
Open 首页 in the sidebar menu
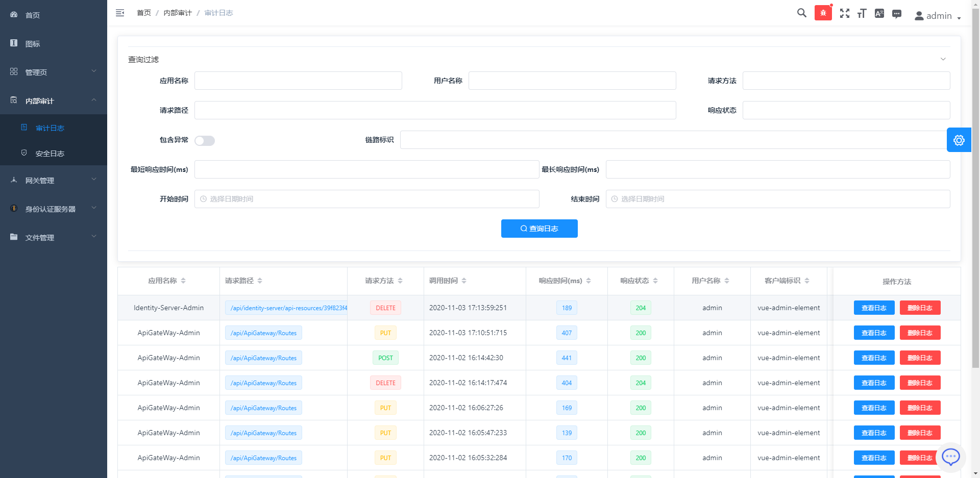[x=33, y=15]
